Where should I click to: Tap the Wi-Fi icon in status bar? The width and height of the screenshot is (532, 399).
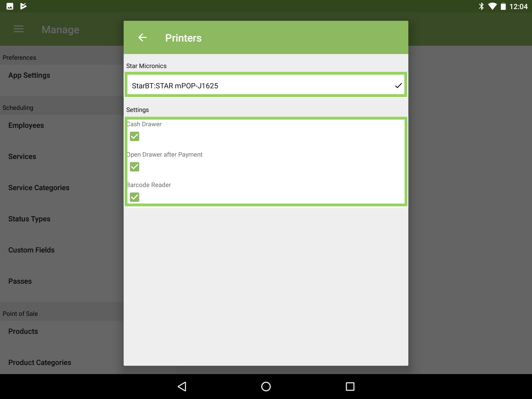pyautogui.click(x=492, y=6)
